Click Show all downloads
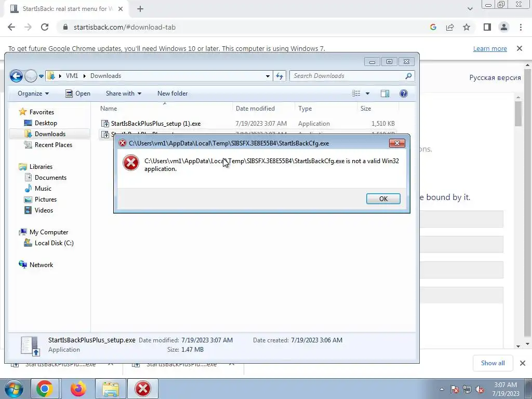 click(x=493, y=363)
